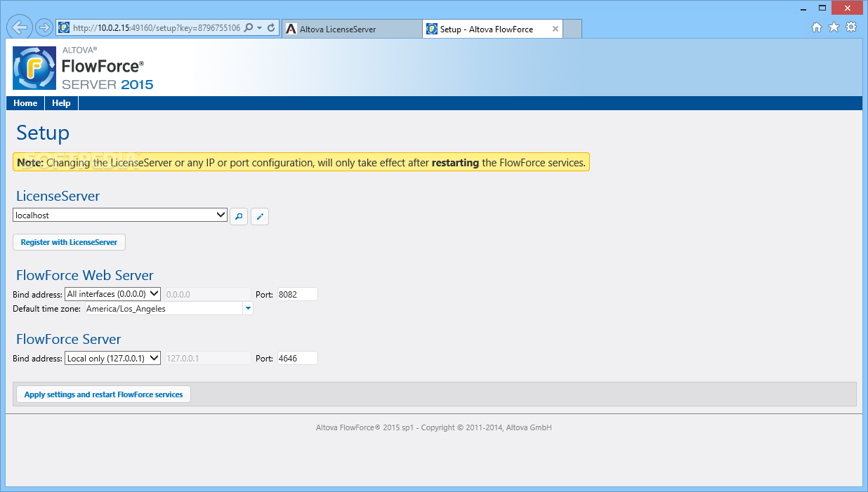
Task: Click the browser Back arrow button
Action: (20, 28)
